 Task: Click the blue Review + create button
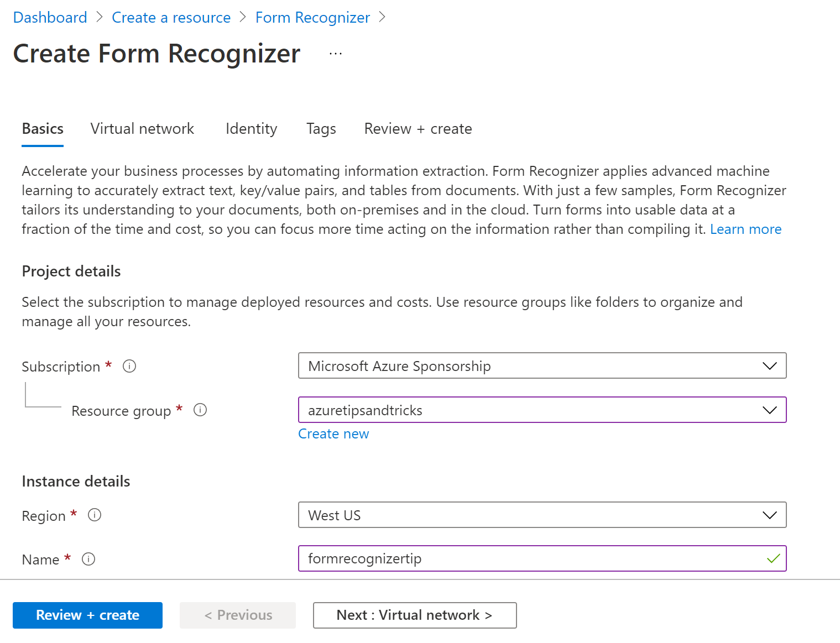click(87, 615)
